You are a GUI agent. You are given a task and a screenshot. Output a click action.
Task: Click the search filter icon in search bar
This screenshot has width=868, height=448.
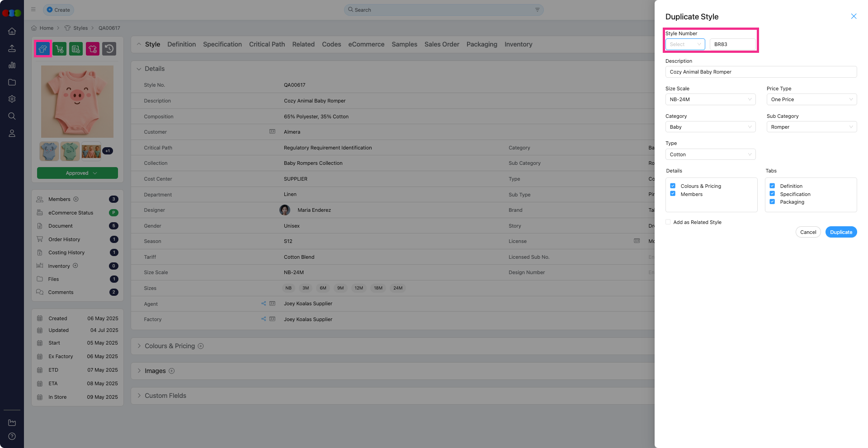coord(537,10)
